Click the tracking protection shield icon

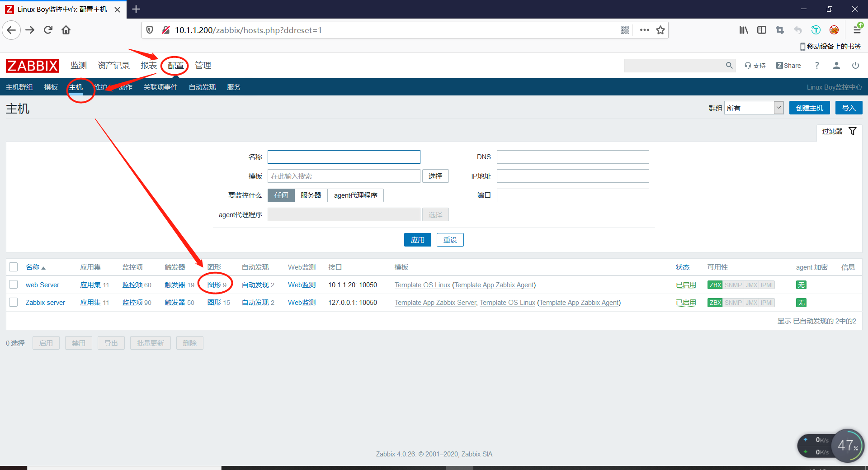pos(150,30)
